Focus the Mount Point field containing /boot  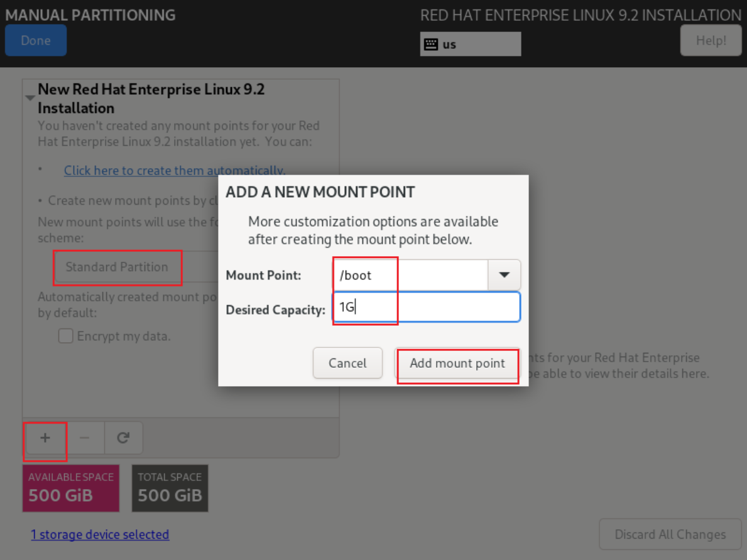point(411,275)
